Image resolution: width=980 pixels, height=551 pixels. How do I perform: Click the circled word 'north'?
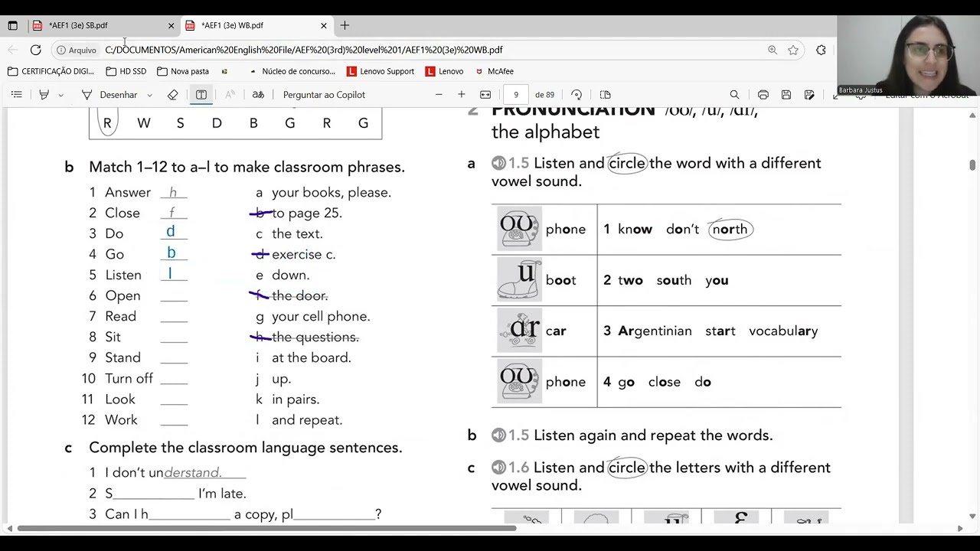click(x=730, y=229)
